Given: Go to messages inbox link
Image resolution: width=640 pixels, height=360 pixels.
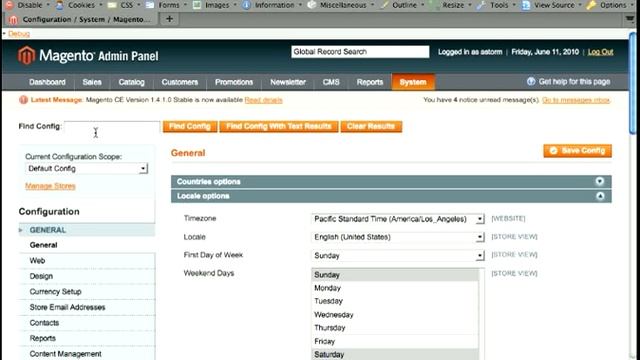Looking at the screenshot, I should (x=576, y=100).
